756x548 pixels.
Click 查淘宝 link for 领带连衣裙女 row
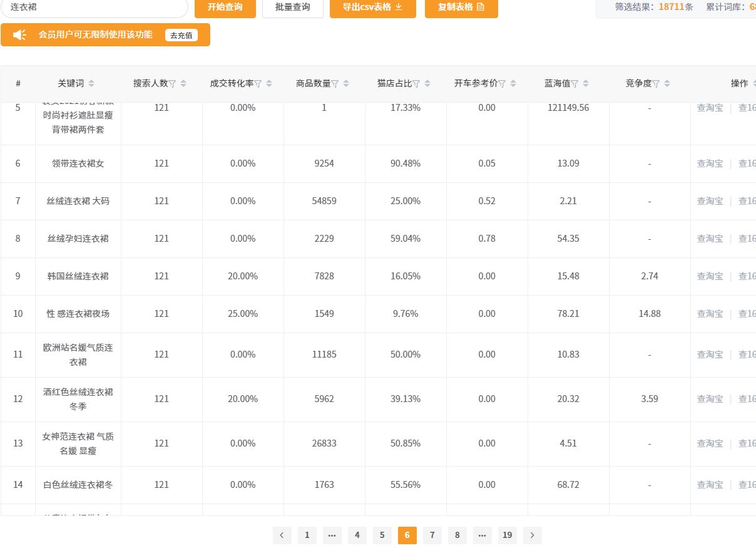click(710, 163)
